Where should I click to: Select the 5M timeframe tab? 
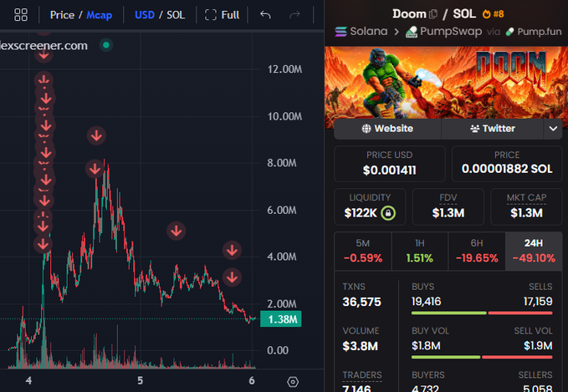click(x=362, y=251)
